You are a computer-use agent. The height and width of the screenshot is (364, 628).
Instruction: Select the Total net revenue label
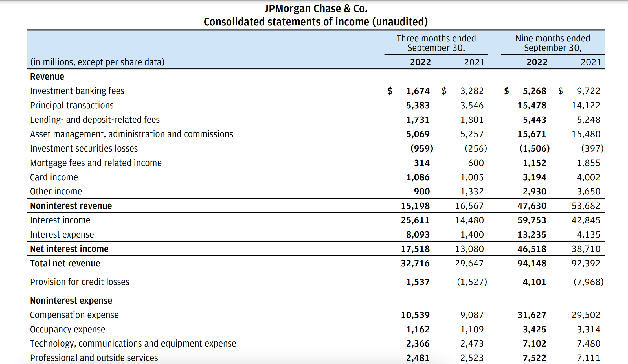tap(65, 263)
